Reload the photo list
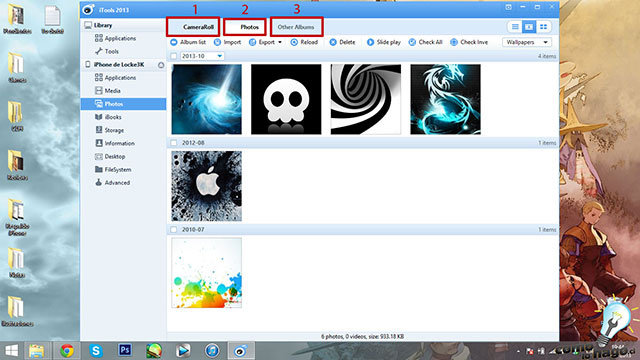 294,42
